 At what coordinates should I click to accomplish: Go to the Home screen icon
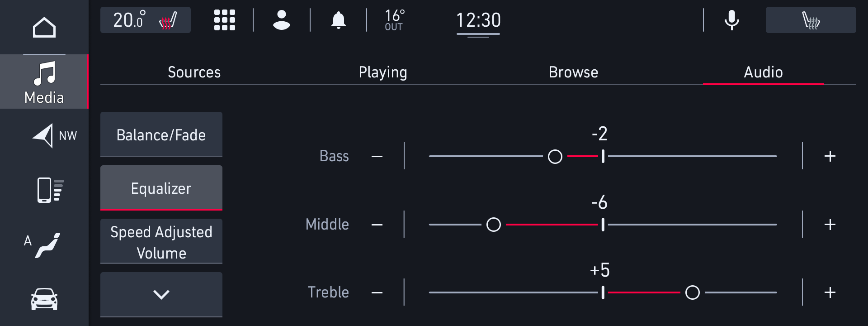point(44,28)
